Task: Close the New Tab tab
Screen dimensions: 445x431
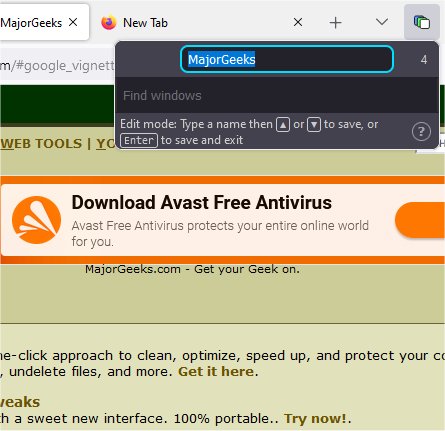Action: (298, 22)
